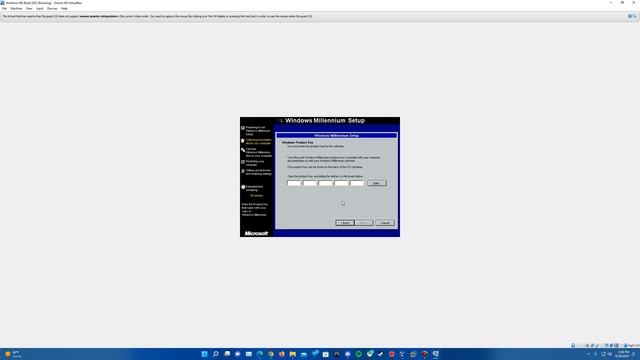Click the greyed-out Next button
The image size is (640, 360).
click(364, 223)
